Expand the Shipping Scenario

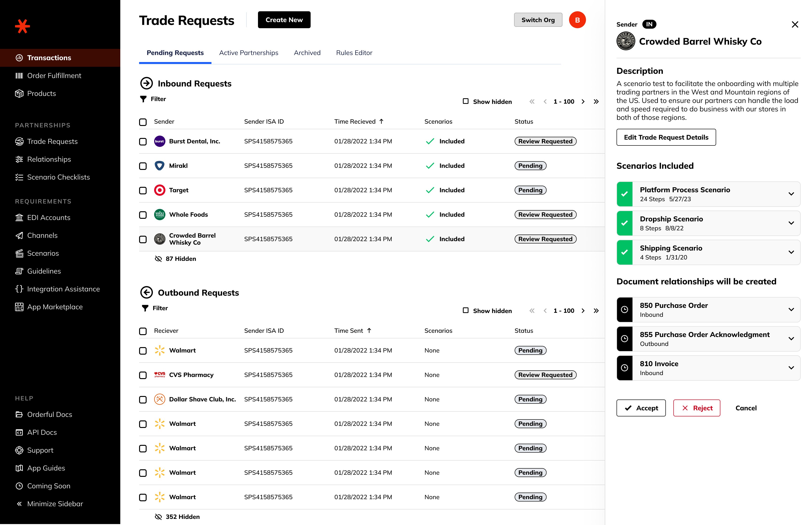(791, 252)
